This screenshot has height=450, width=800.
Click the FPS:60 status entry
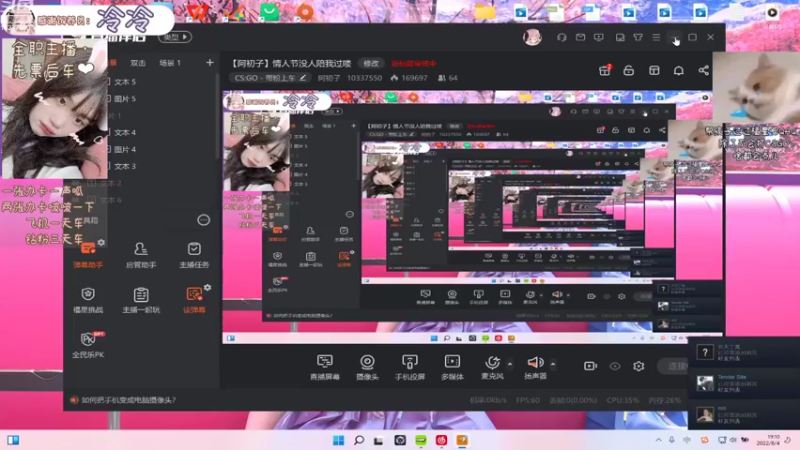(528, 400)
